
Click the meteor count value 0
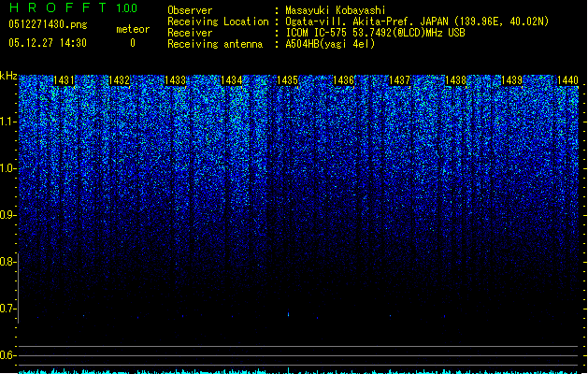click(133, 43)
